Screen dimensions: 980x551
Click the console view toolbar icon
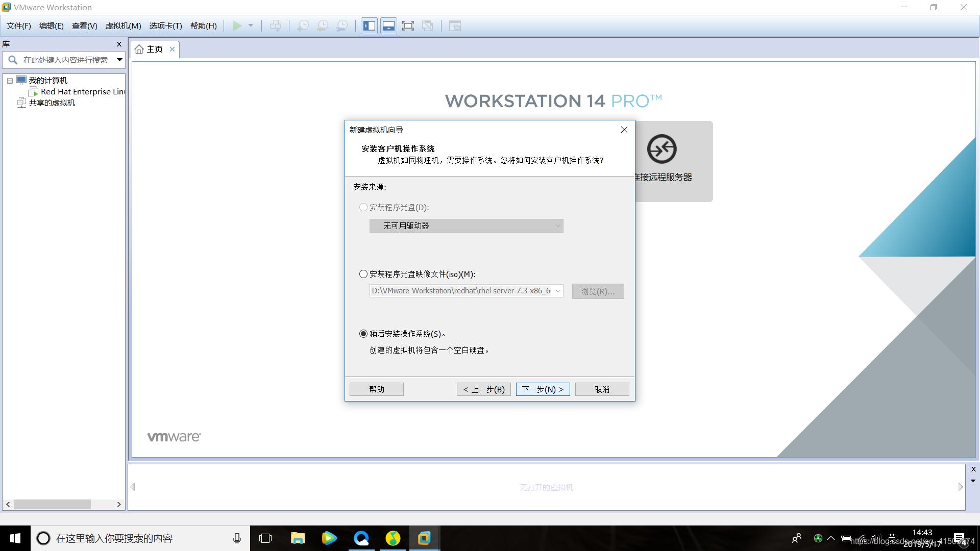pos(455,26)
